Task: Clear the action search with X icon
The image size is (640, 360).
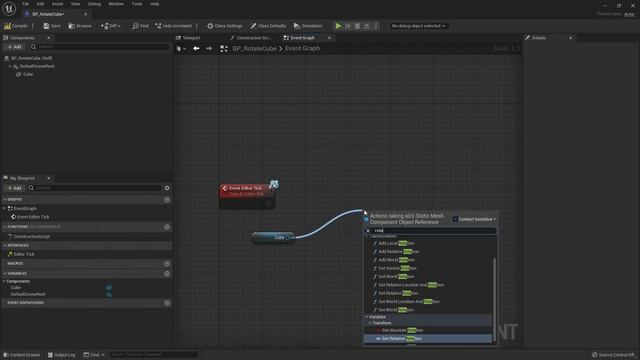Action: coord(368,231)
